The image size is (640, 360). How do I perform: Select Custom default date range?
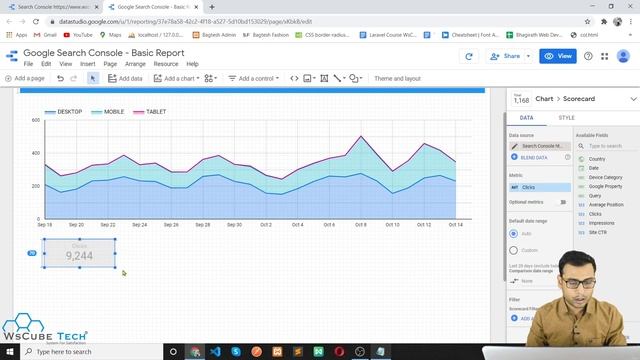[513, 250]
